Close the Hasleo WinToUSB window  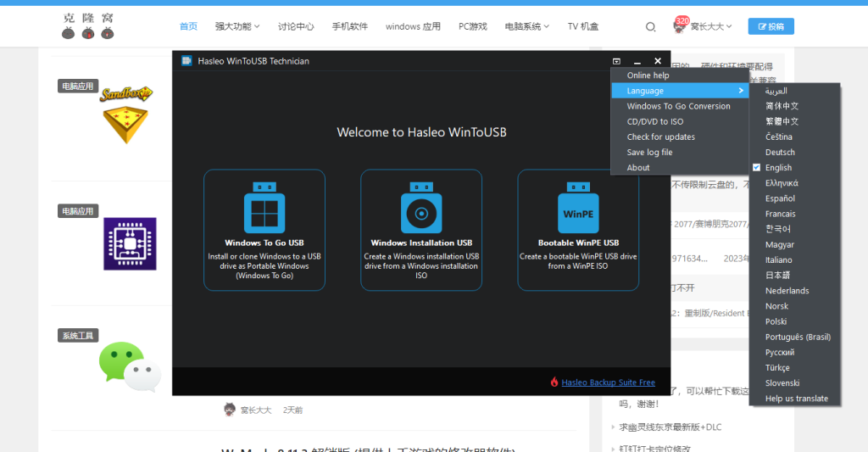[x=658, y=61]
